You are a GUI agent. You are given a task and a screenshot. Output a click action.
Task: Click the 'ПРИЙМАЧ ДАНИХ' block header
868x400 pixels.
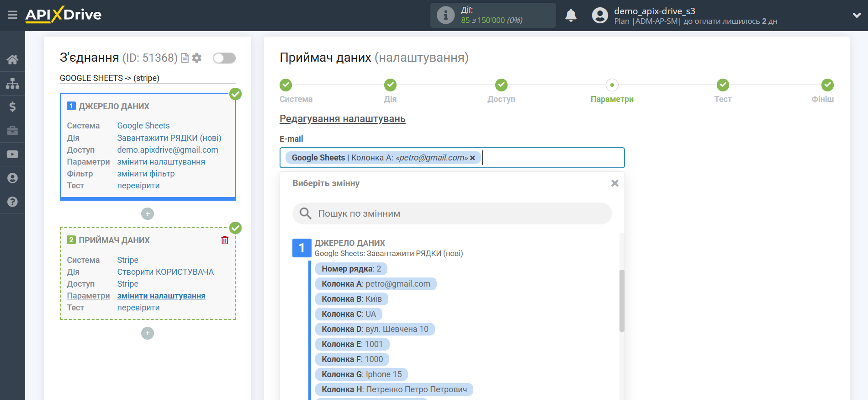(x=114, y=240)
